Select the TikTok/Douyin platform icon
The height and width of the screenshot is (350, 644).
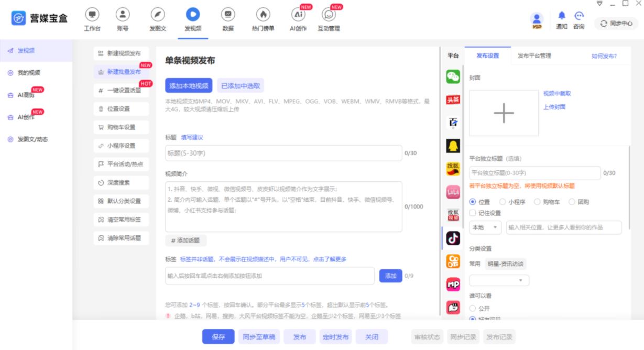(453, 238)
